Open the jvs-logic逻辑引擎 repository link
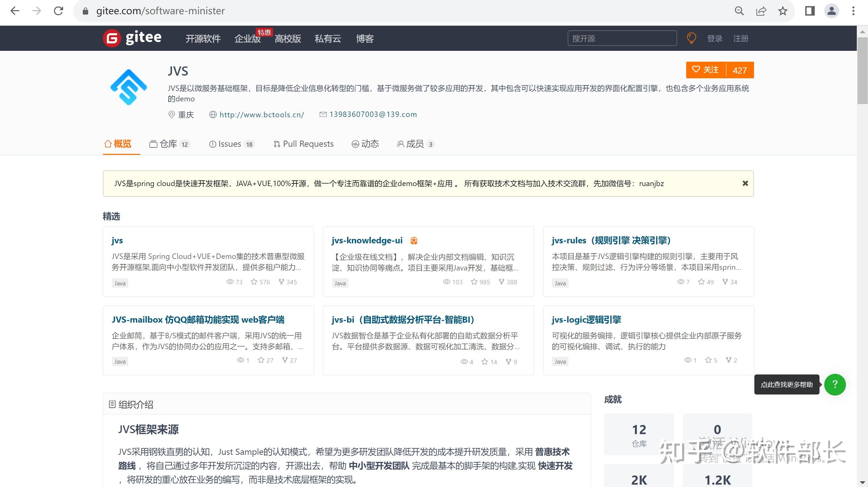Image resolution: width=868 pixels, height=487 pixels. tap(586, 320)
